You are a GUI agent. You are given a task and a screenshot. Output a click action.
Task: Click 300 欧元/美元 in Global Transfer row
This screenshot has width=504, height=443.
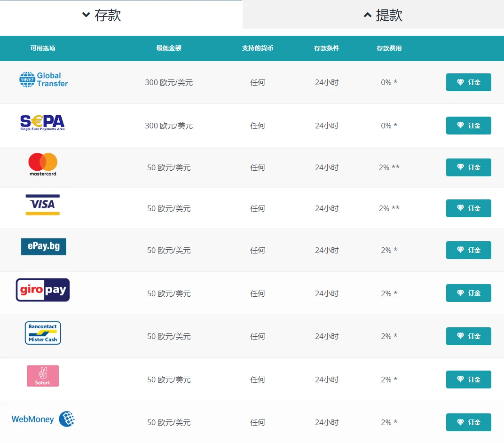coord(169,83)
